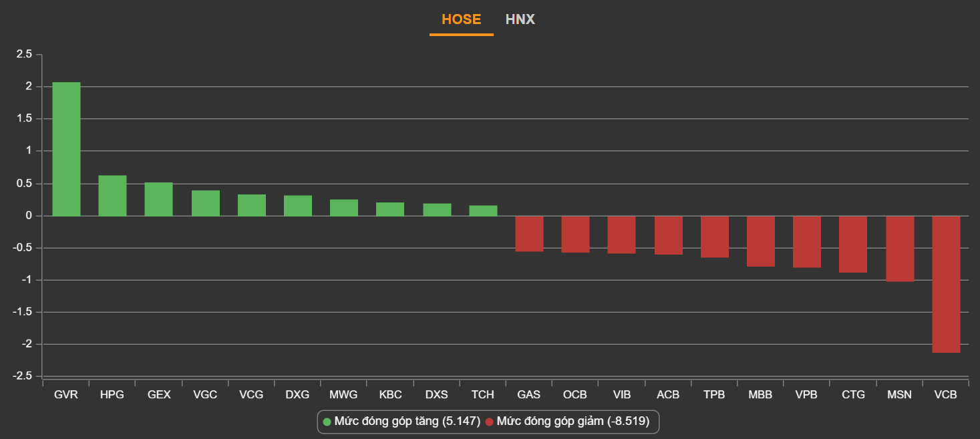The image size is (980, 439).
Task: Switch to the HNX tab
Action: 520,19
